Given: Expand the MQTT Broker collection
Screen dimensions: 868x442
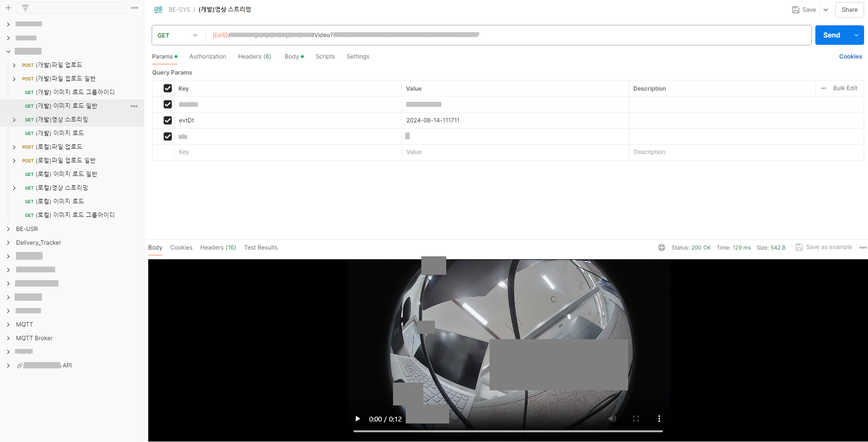Looking at the screenshot, I should pyautogui.click(x=8, y=338).
